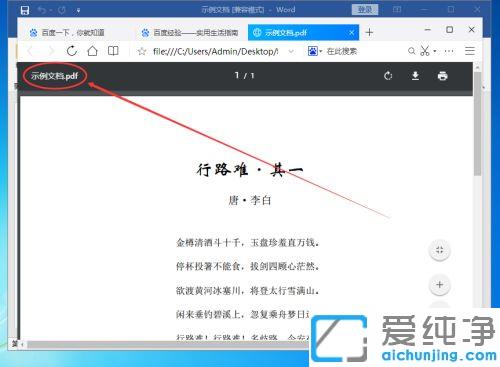
Task: Click the horizontal scrollbar at bottom
Action: (x=167, y=344)
